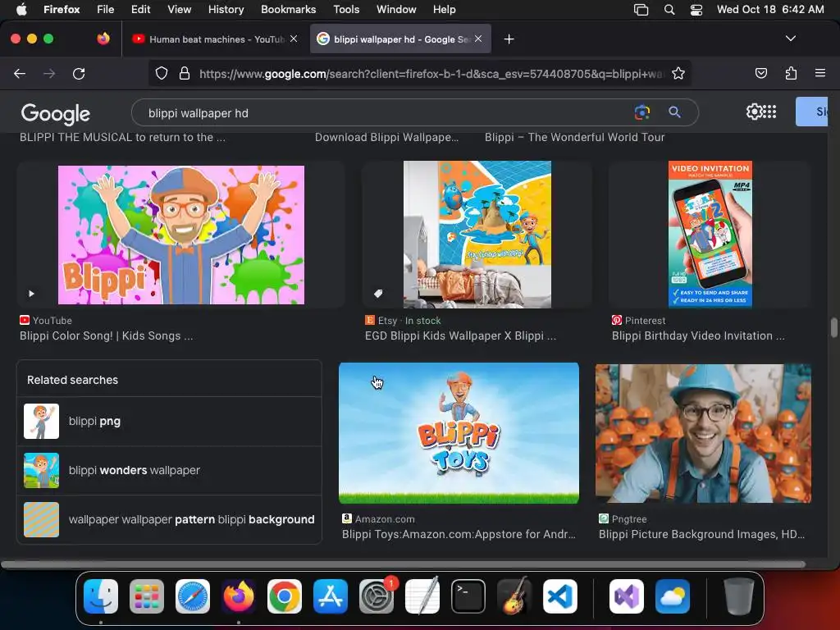Select related search blippi png
The height and width of the screenshot is (630, 840).
click(x=169, y=421)
